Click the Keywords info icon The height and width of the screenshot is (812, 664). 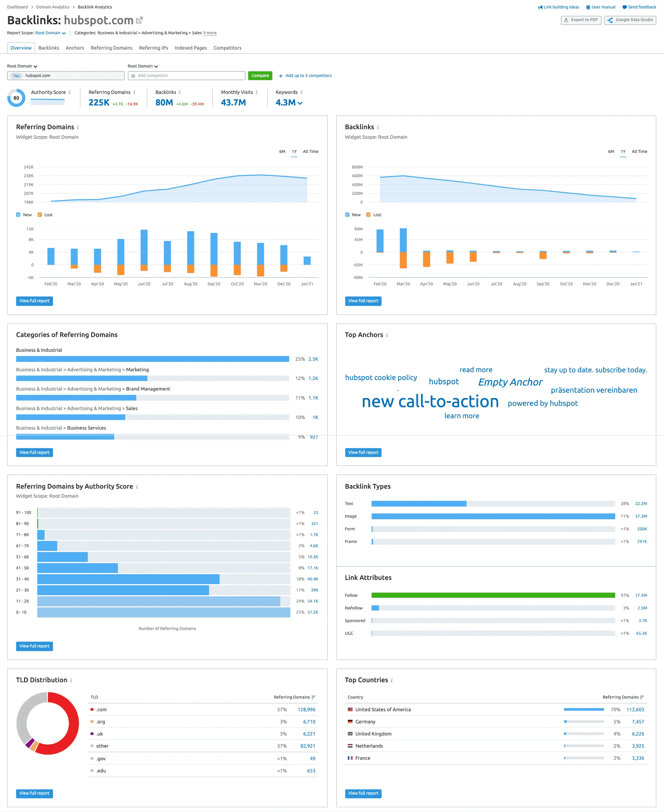coord(301,92)
